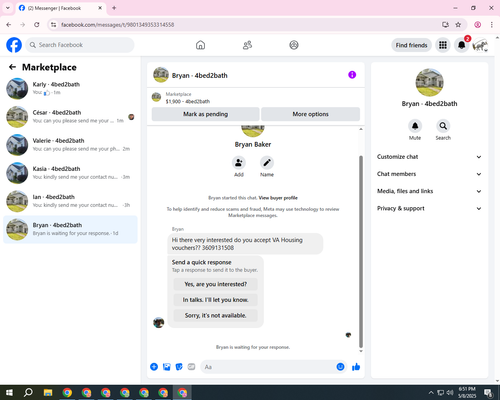The image size is (500, 400).
Task: Click the chat scrollbar thumb
Action: [x=361, y=252]
